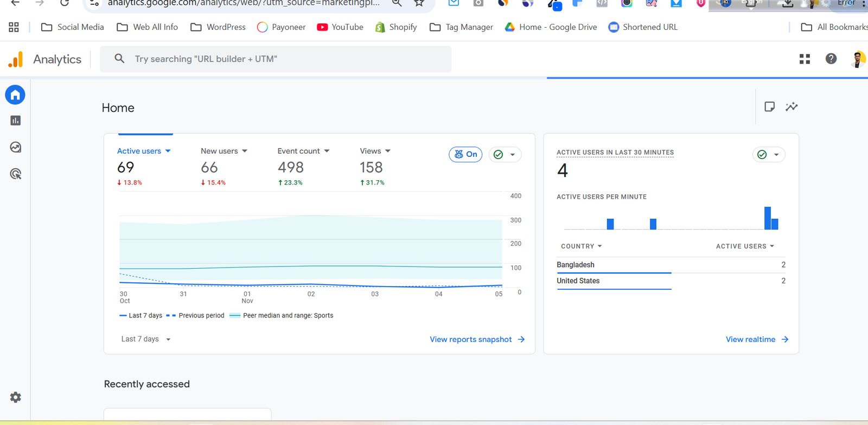Open Advertising from the left sidebar
The height and width of the screenshot is (425, 868).
(15, 174)
